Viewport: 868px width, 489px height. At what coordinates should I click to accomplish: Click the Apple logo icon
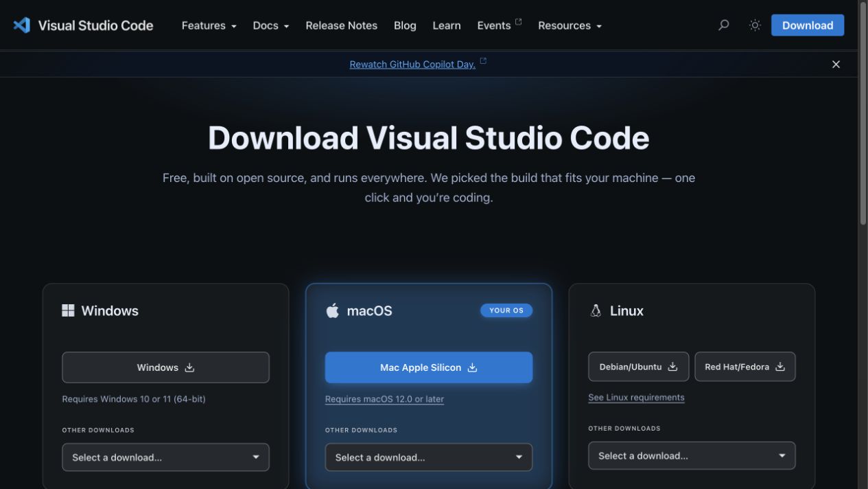click(x=332, y=311)
